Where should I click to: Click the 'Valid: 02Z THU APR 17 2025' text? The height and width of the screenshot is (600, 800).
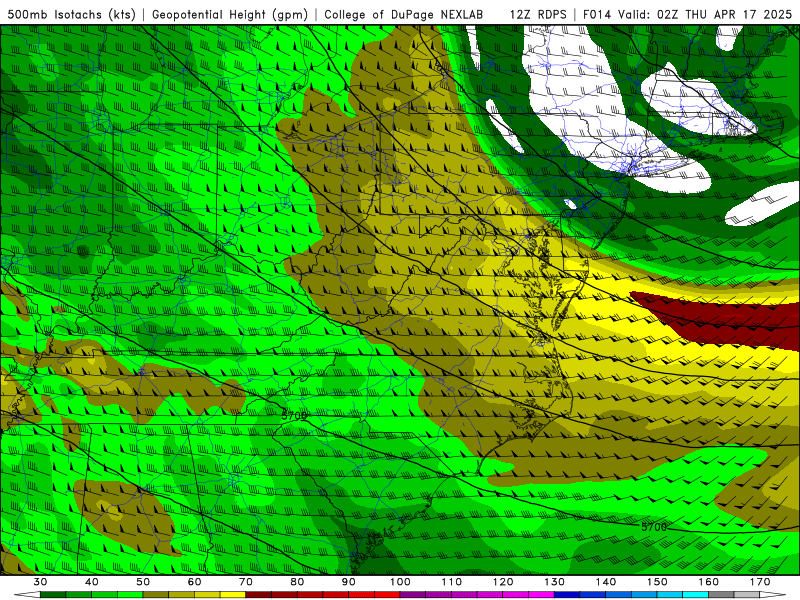point(705,15)
